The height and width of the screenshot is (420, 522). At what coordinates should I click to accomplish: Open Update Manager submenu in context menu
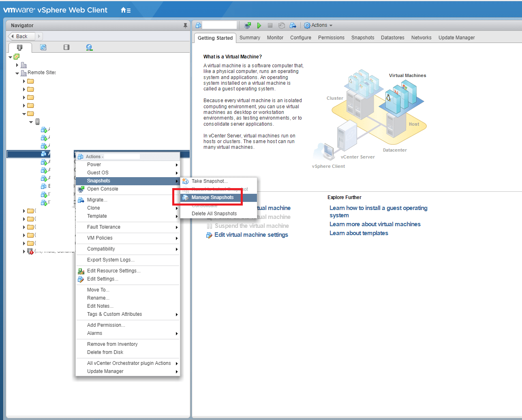(128, 371)
